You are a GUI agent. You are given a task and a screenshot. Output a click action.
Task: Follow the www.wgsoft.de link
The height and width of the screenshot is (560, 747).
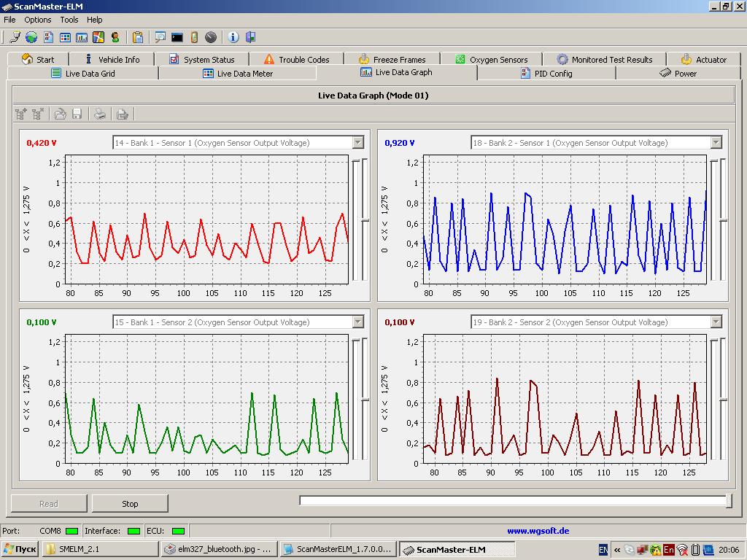538,531
